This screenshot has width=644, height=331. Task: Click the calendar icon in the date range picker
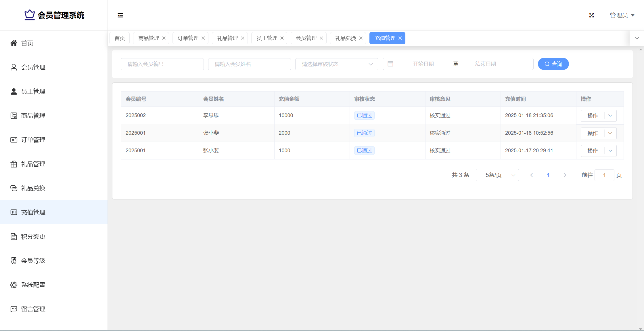390,64
